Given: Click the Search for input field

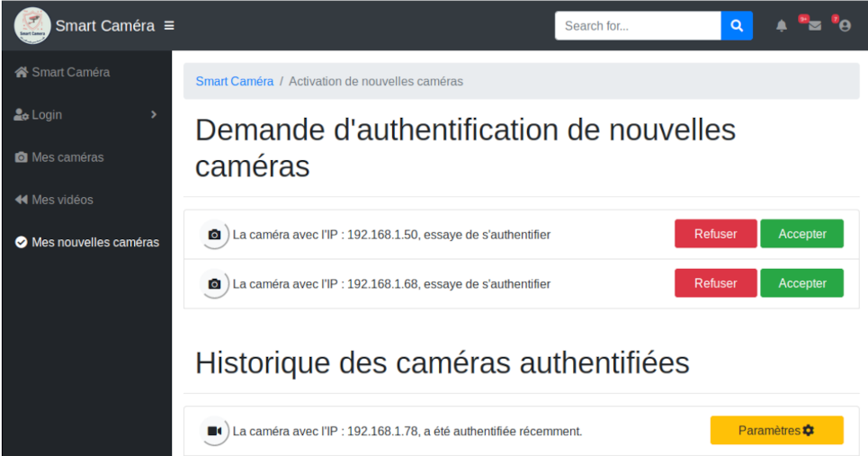Looking at the screenshot, I should point(638,26).
